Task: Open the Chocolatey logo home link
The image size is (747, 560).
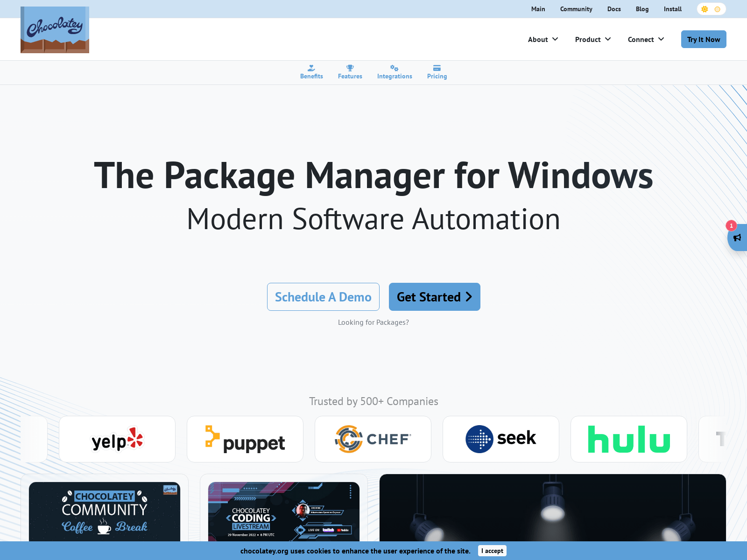Action: pos(55,30)
